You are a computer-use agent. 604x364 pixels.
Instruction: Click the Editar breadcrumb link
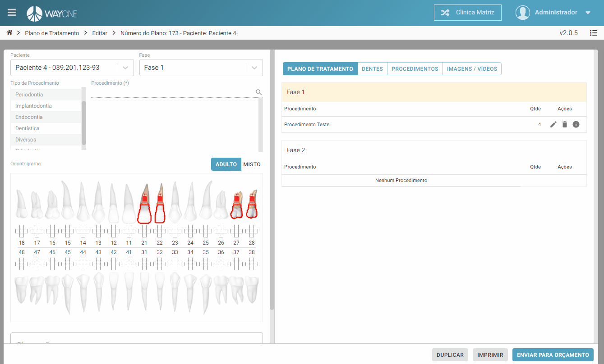[x=100, y=33]
